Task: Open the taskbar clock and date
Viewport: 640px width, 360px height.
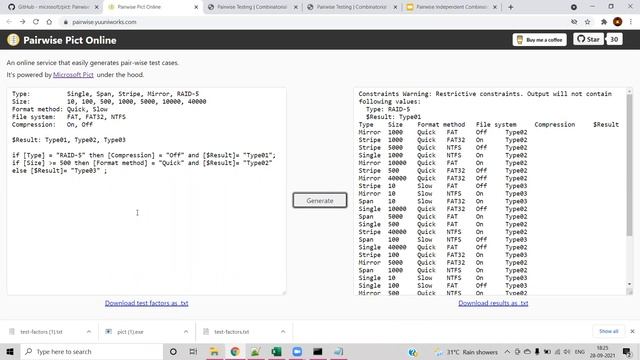Action: [602, 352]
